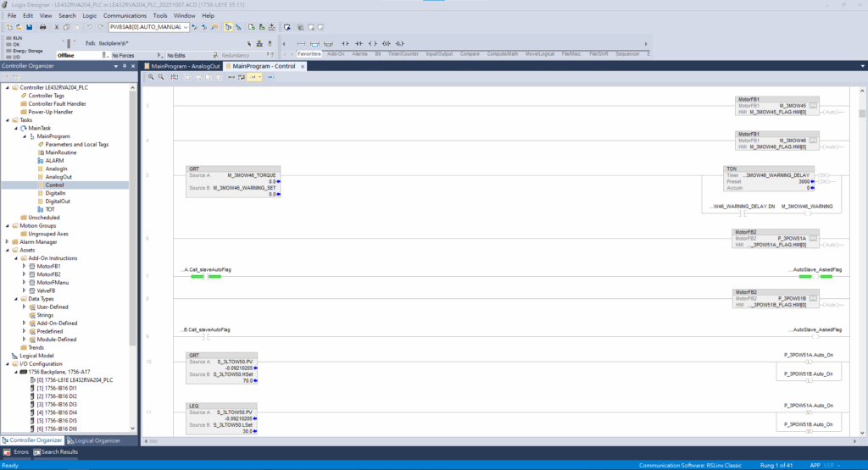Viewport: 868px width, 470px height.
Task: Insert an Examine Off (XIO) contact
Action: (x=359, y=44)
